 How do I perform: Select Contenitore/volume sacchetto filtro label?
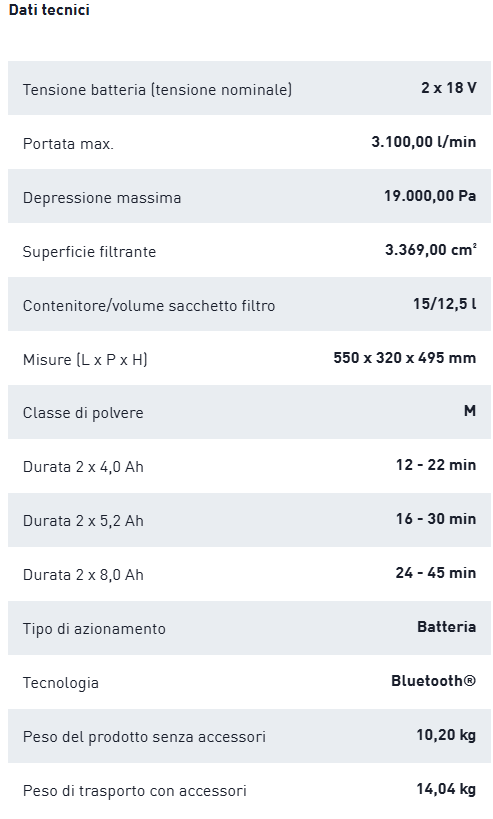tap(149, 306)
